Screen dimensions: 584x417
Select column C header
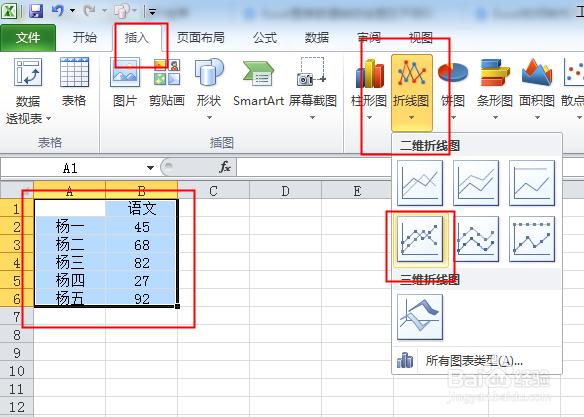click(x=213, y=190)
